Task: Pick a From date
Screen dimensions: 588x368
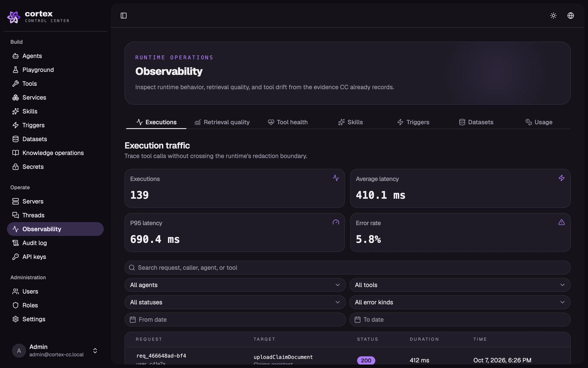Action: click(235, 320)
